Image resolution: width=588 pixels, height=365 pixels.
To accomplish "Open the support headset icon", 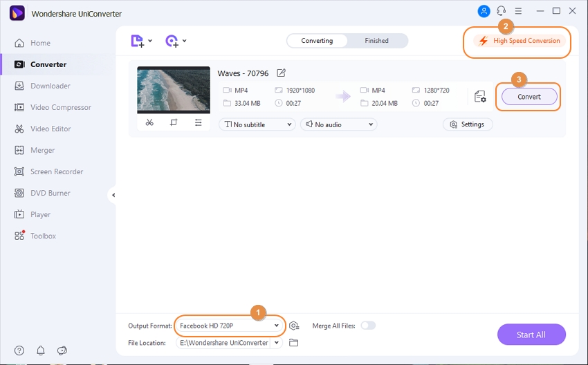I will tap(501, 11).
